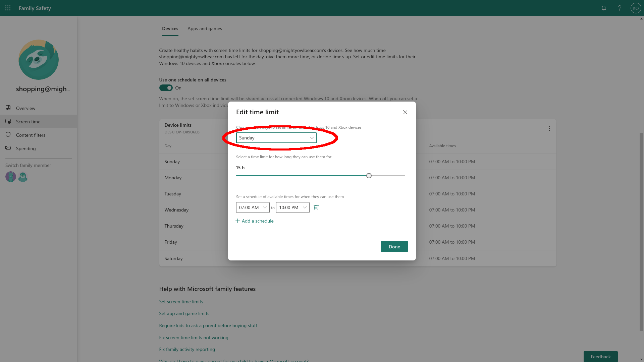
Task: Open the Sunday day dropdown
Action: pyautogui.click(x=276, y=138)
